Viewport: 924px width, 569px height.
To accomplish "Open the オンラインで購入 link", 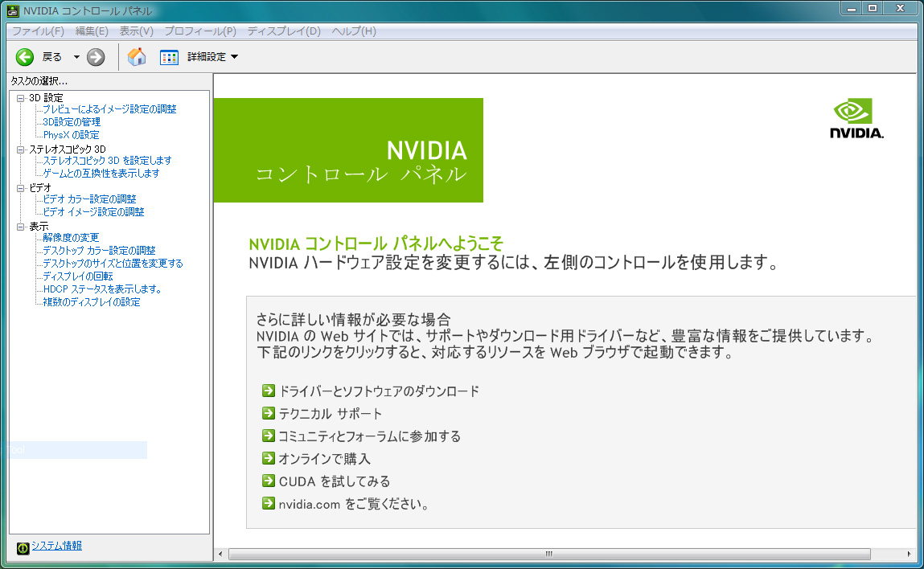I will pos(324,458).
